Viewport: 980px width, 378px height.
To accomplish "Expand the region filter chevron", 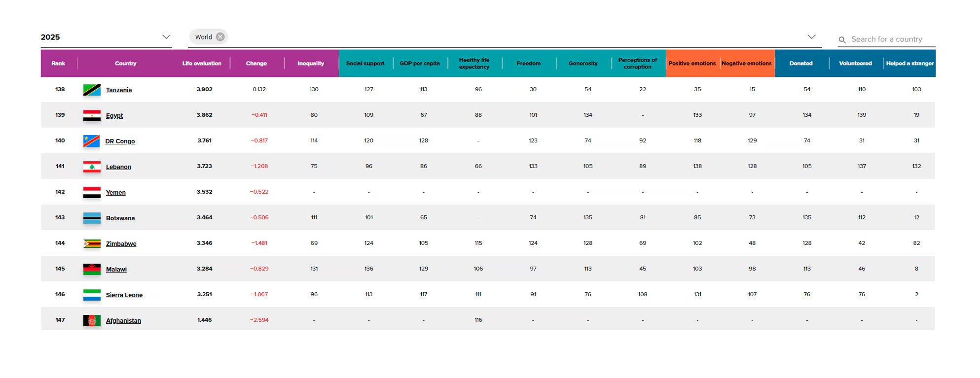I will 810,36.
